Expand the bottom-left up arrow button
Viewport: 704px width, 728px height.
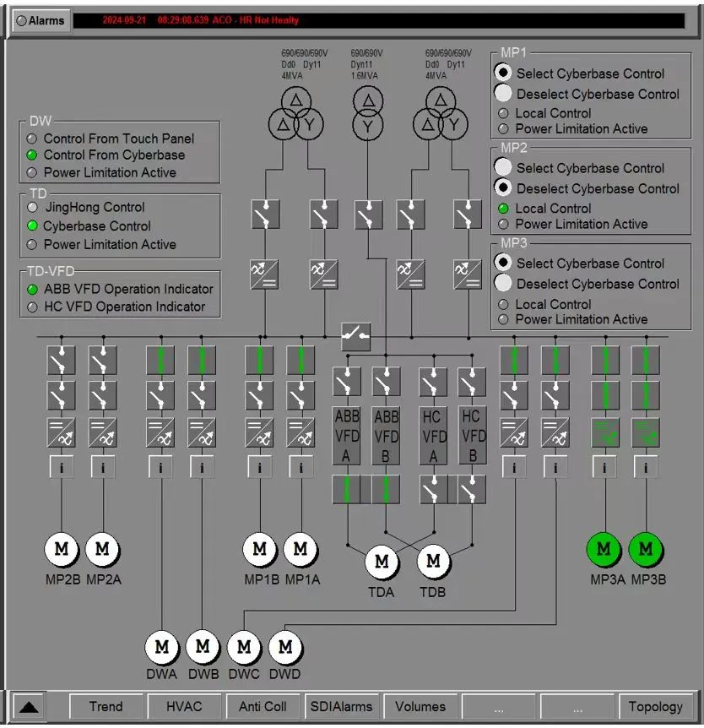tap(30, 707)
